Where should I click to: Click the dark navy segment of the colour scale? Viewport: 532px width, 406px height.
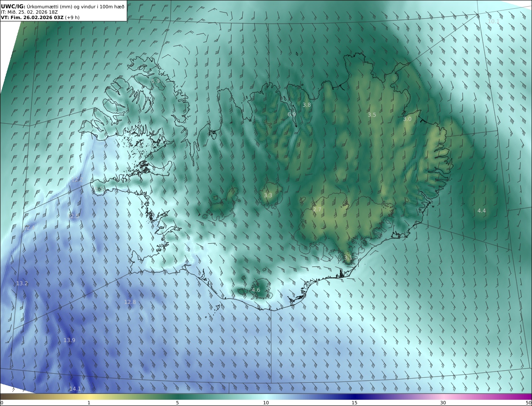point(355,397)
